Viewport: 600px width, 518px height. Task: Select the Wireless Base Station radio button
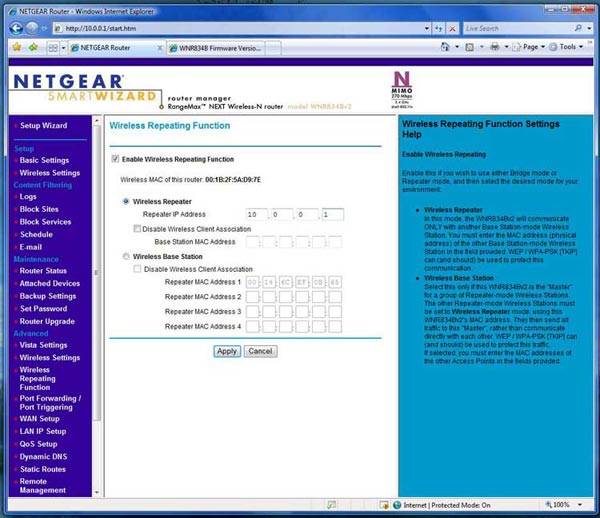[126, 256]
